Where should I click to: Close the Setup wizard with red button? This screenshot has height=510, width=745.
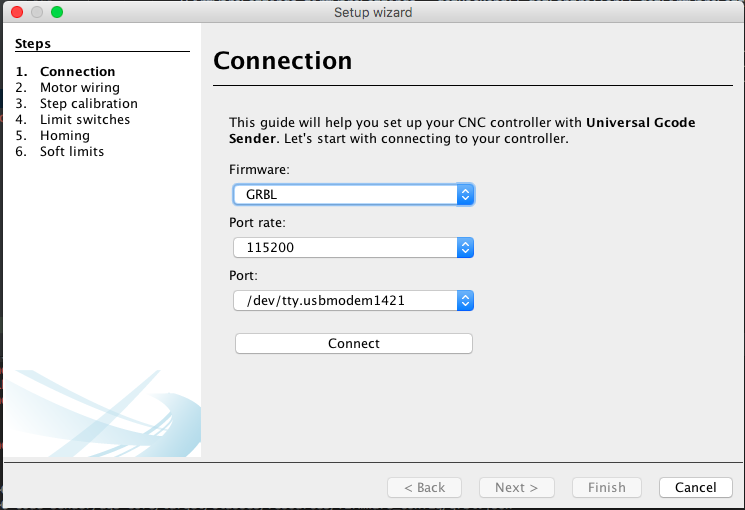[x=17, y=12]
